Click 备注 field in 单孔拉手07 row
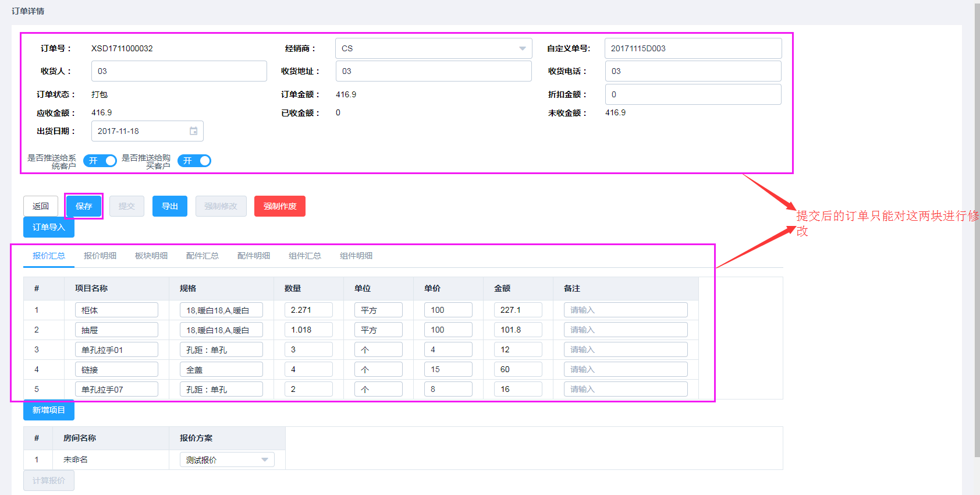 pos(626,389)
